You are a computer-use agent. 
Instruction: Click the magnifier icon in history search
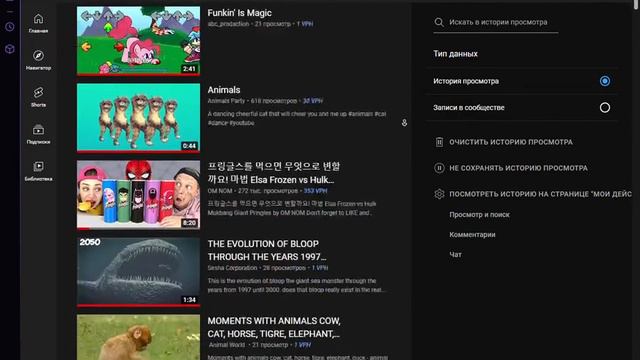[439, 22]
